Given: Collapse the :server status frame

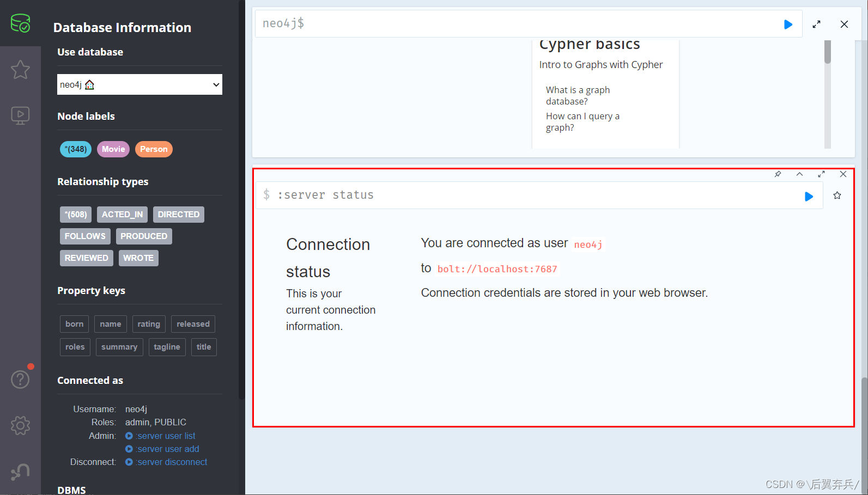Looking at the screenshot, I should [799, 174].
